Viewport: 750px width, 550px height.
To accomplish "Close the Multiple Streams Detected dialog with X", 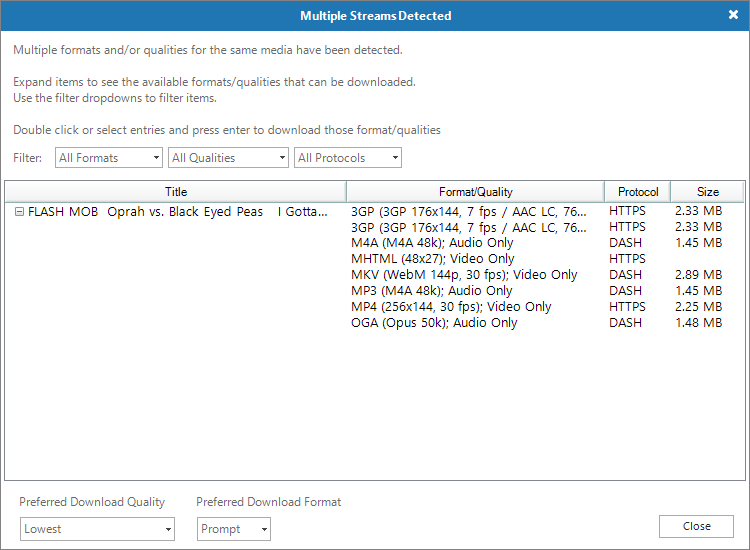I will click(733, 15).
